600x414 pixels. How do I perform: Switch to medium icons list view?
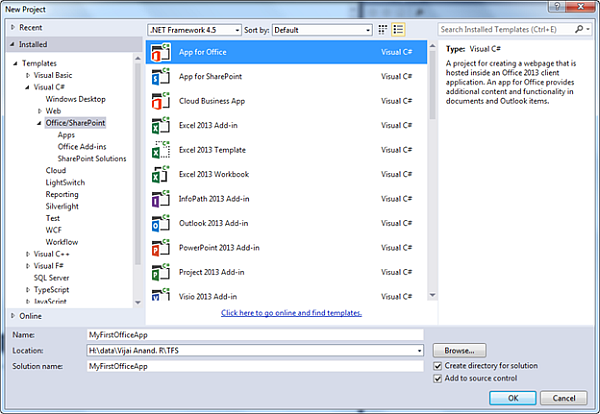coord(398,30)
